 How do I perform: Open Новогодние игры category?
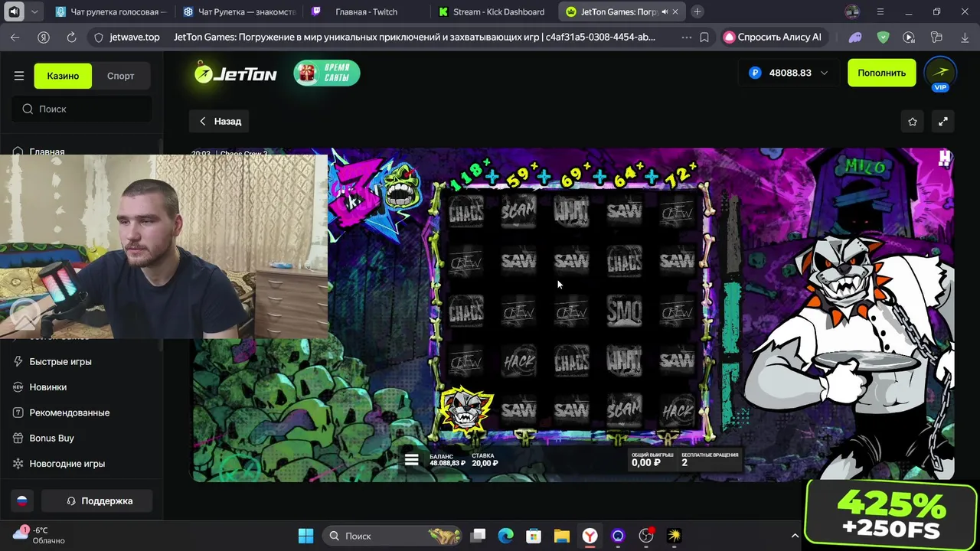[67, 463]
